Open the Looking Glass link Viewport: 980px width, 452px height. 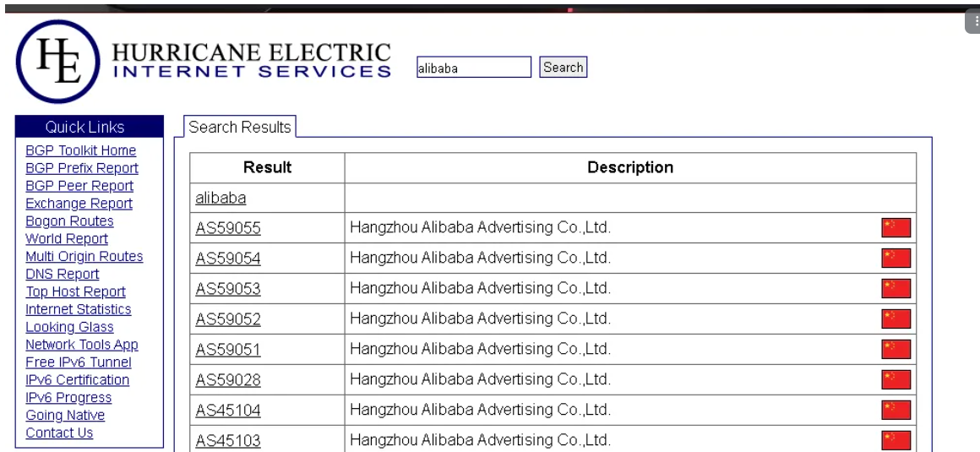coord(69,327)
